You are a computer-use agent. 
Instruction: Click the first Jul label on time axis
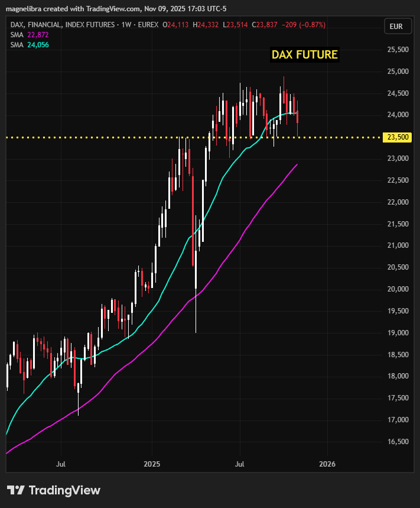click(61, 464)
